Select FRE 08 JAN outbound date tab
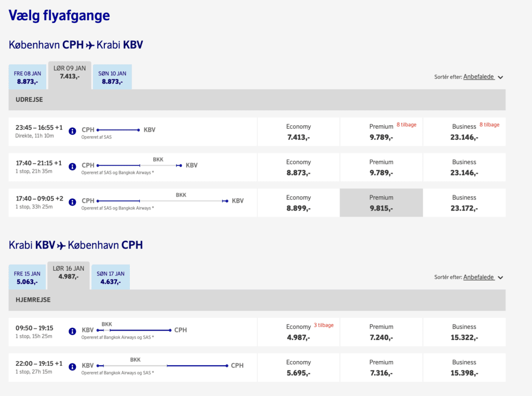 [28, 77]
